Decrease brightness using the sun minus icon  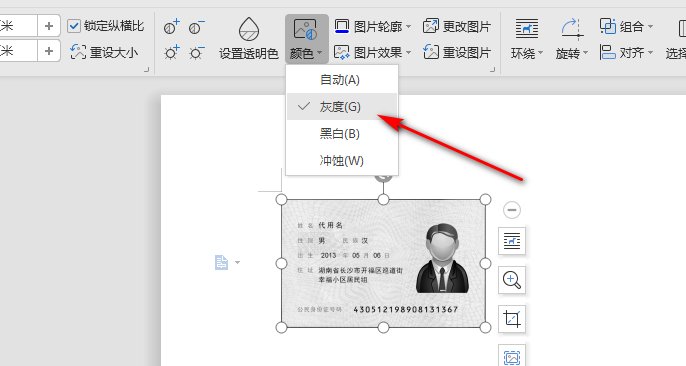coord(197,52)
